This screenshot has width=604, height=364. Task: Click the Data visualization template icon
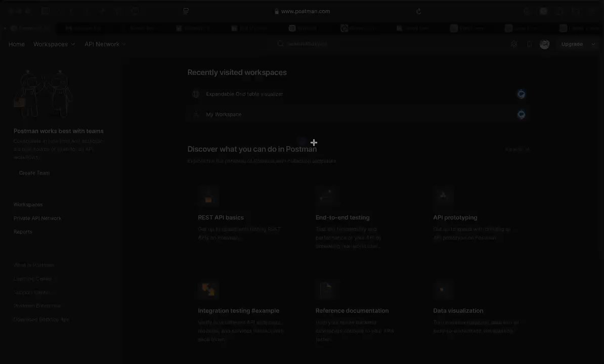coord(443,289)
